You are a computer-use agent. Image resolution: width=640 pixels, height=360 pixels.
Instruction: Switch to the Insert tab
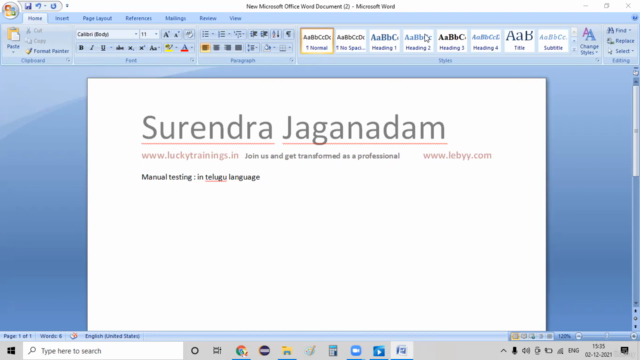click(x=62, y=18)
